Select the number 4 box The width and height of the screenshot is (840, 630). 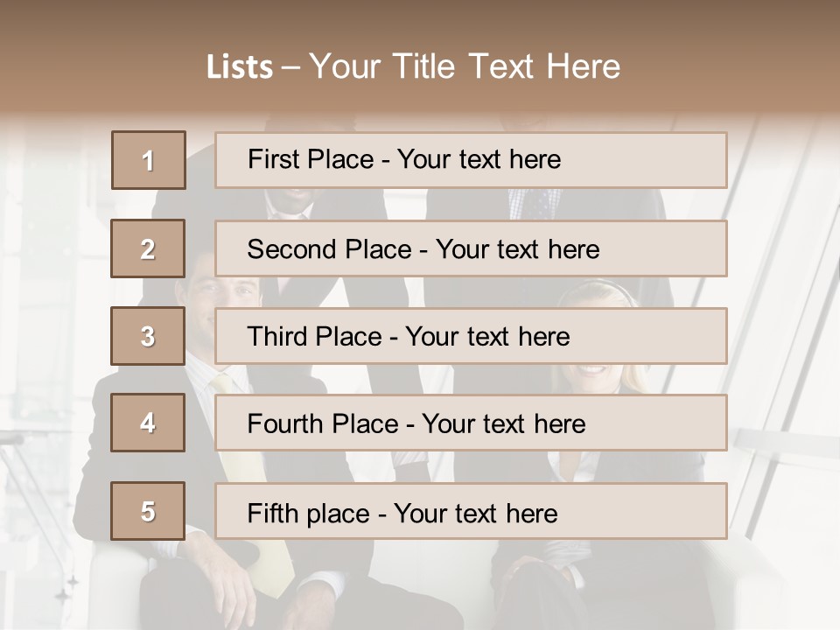(148, 423)
